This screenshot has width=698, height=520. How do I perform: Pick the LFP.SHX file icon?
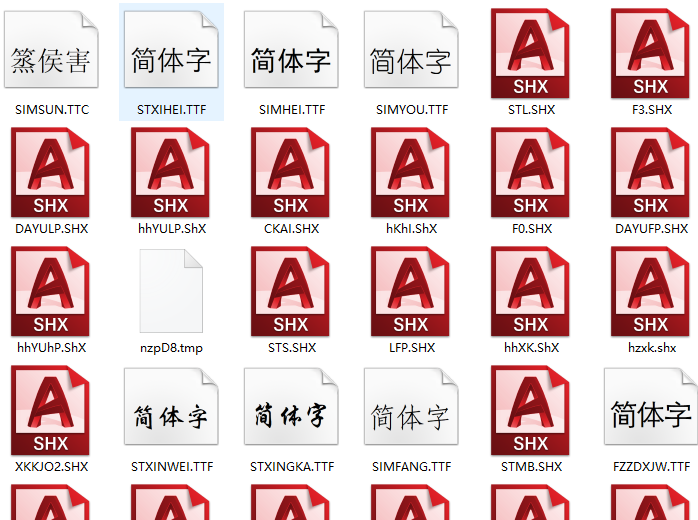[410, 292]
